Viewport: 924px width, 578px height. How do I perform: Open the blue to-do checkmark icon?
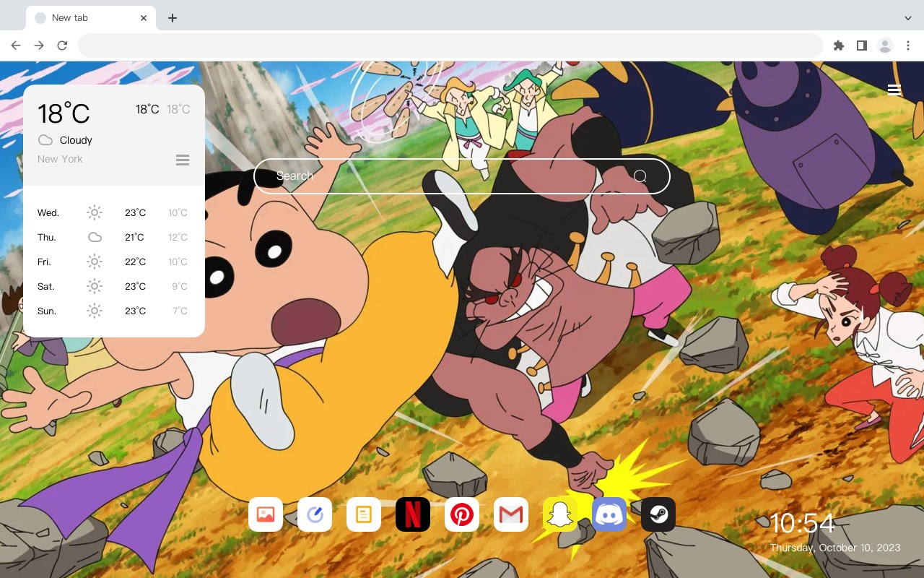point(315,514)
